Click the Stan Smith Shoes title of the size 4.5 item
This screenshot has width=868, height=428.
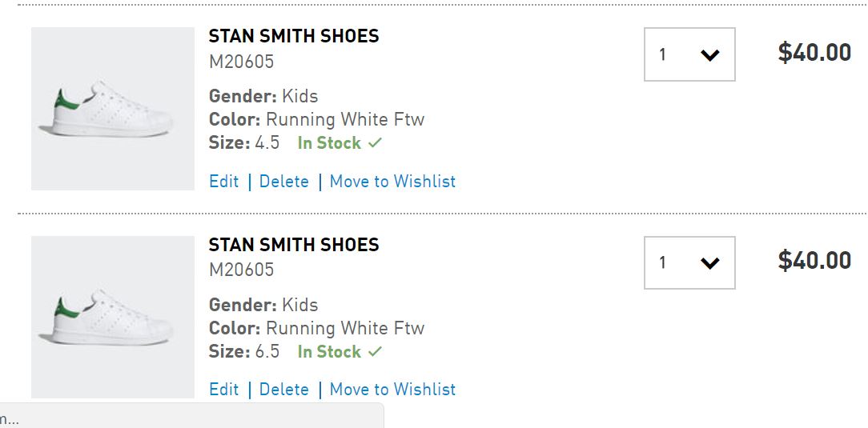tap(294, 36)
